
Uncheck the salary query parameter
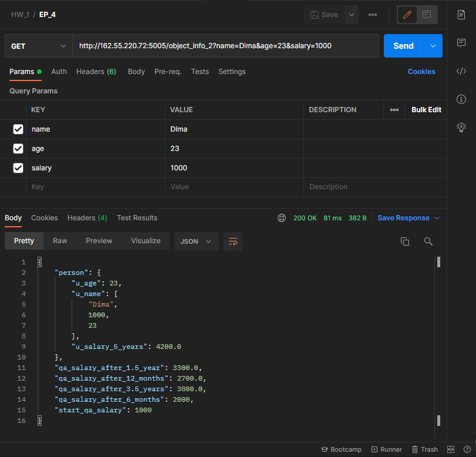[18, 167]
